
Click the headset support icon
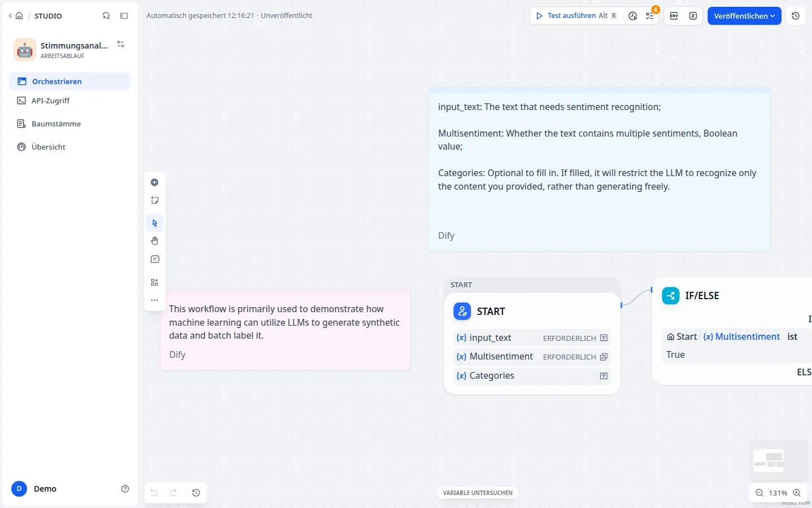pos(106,16)
